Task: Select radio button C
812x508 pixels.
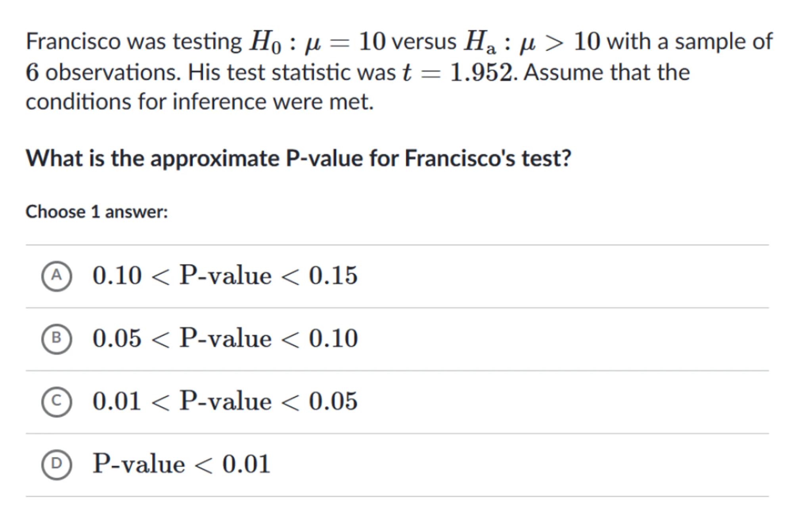Action: tap(56, 401)
